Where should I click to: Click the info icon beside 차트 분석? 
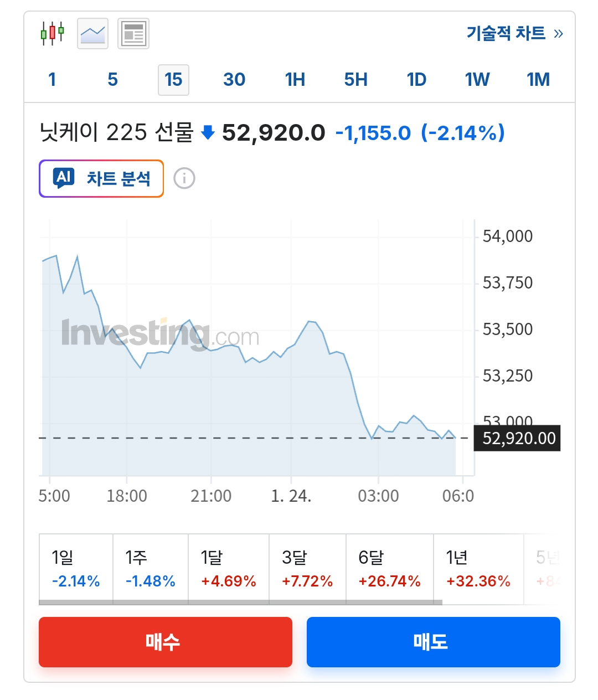click(184, 178)
